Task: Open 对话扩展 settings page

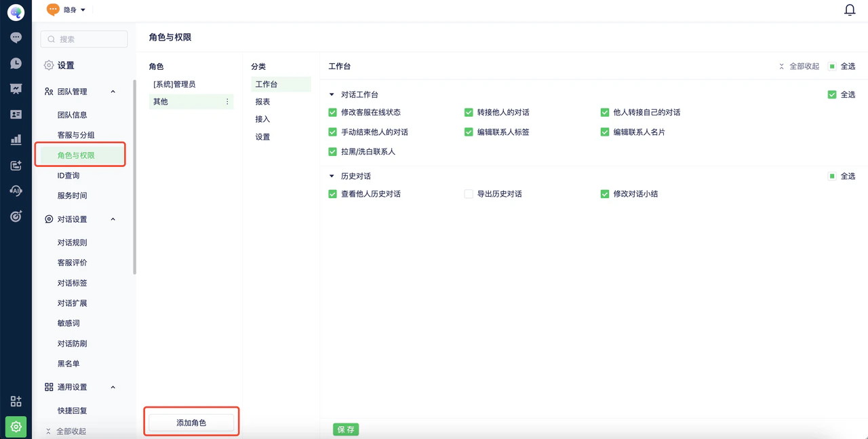Action: [73, 303]
